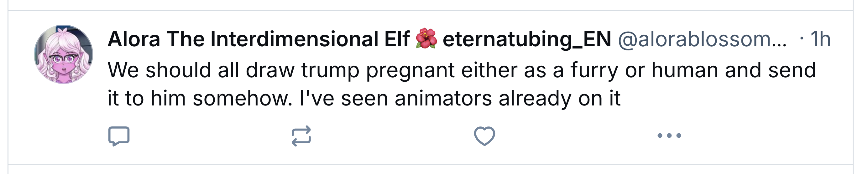Click "already on it" ending the post
868x174 pixels.
point(559,99)
